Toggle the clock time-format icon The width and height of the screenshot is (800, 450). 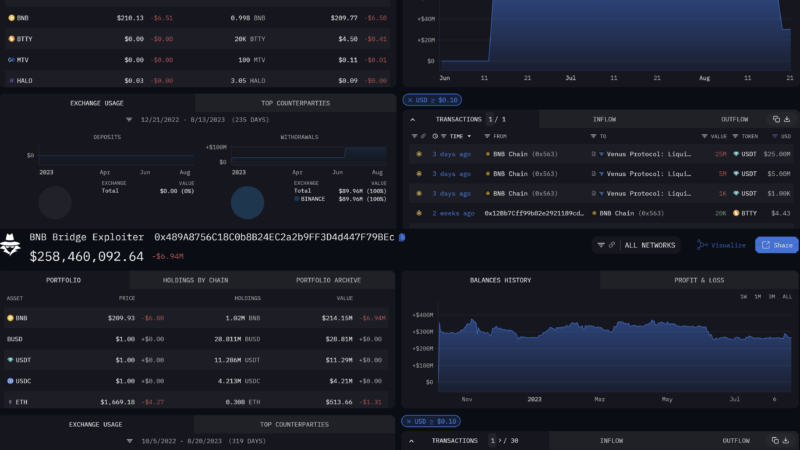click(435, 136)
